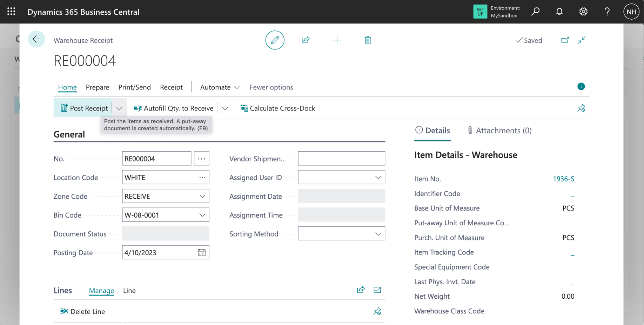Viewport: 644px width, 325px height.
Task: Click the back arrow button
Action: pos(36,39)
